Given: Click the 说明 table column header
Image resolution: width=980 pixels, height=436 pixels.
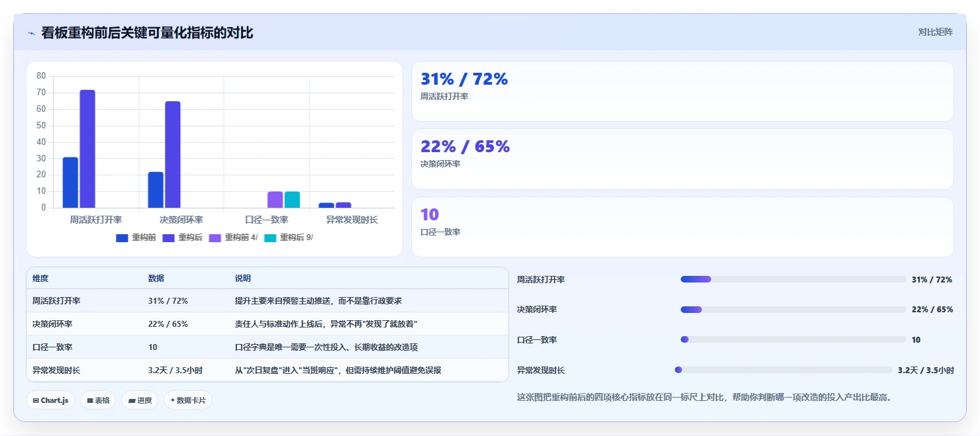Looking at the screenshot, I should pos(243,279).
